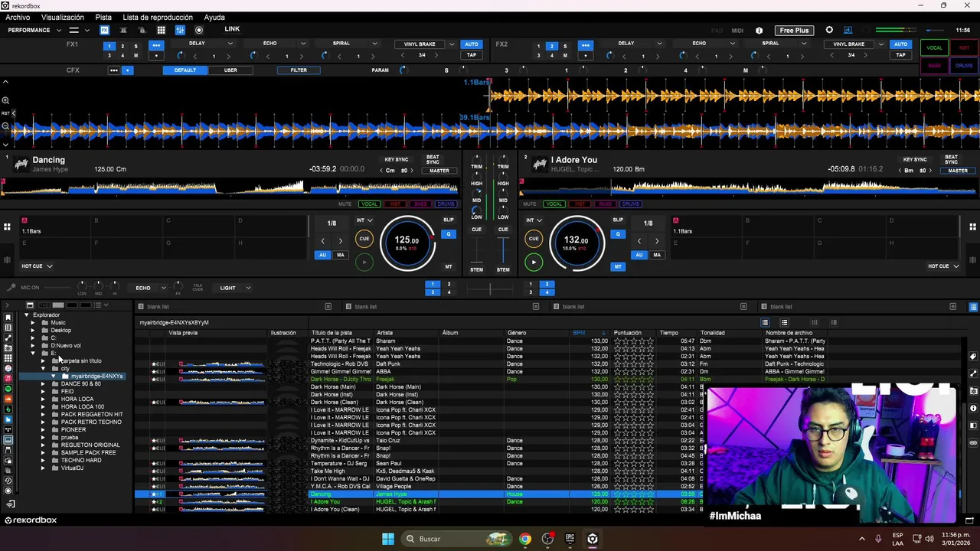
Task: Open the Lista de reproducción menu
Action: (x=158, y=17)
